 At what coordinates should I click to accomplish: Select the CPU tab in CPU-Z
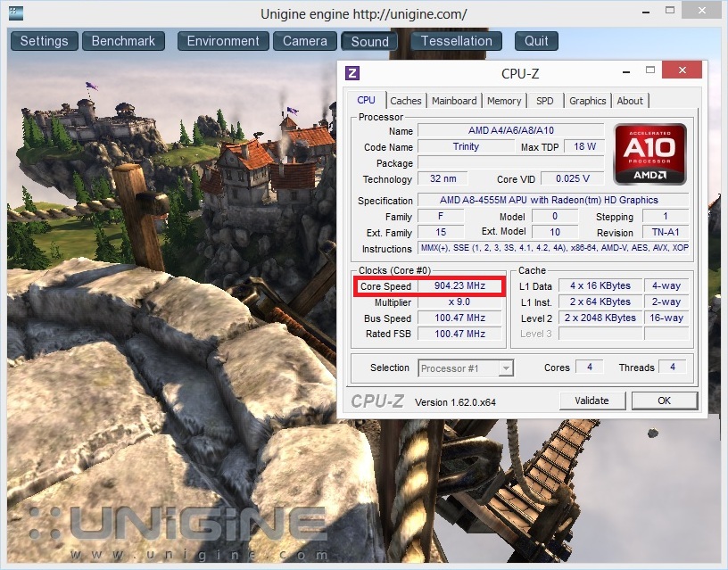pos(367,100)
